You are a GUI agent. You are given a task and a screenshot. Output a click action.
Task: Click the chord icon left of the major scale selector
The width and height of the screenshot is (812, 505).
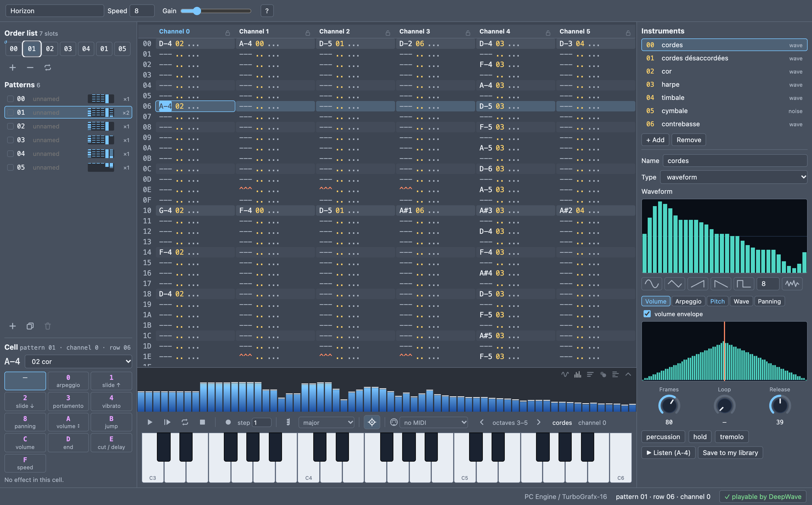[288, 422]
